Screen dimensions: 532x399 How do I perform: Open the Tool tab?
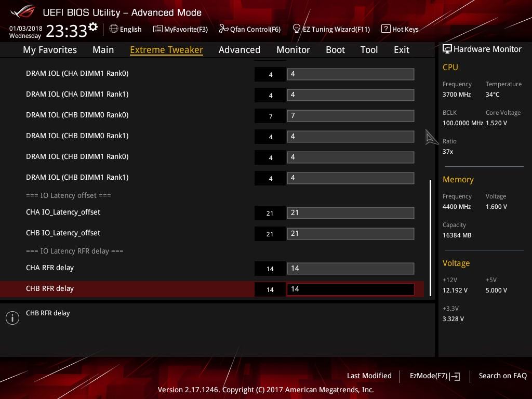pos(369,50)
